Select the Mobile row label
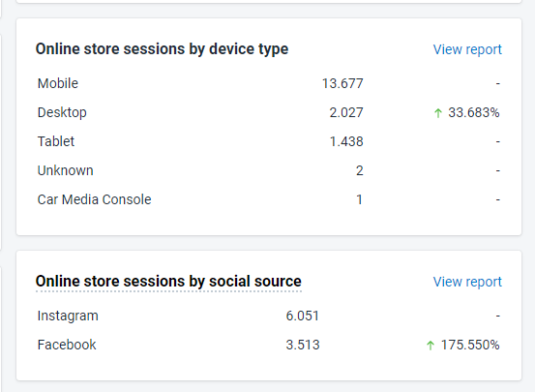The height and width of the screenshot is (392, 535). (x=58, y=83)
